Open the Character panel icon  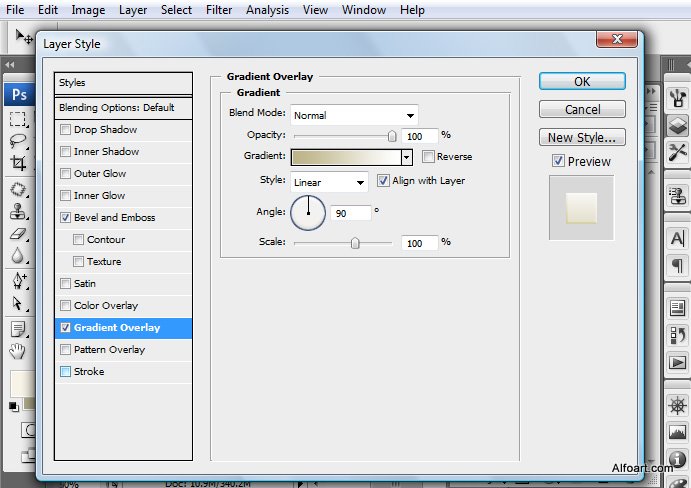point(677,238)
